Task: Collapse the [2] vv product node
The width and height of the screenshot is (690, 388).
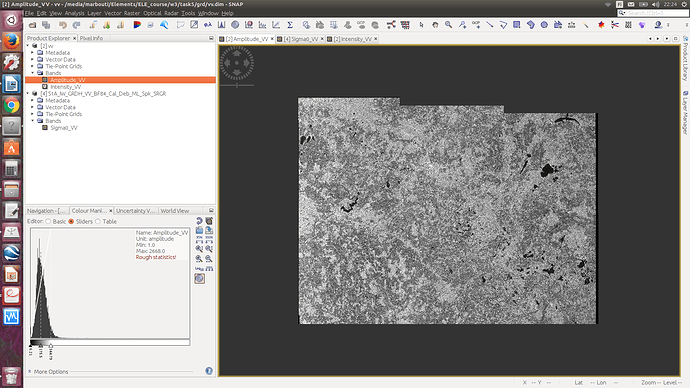Action: (x=28, y=46)
